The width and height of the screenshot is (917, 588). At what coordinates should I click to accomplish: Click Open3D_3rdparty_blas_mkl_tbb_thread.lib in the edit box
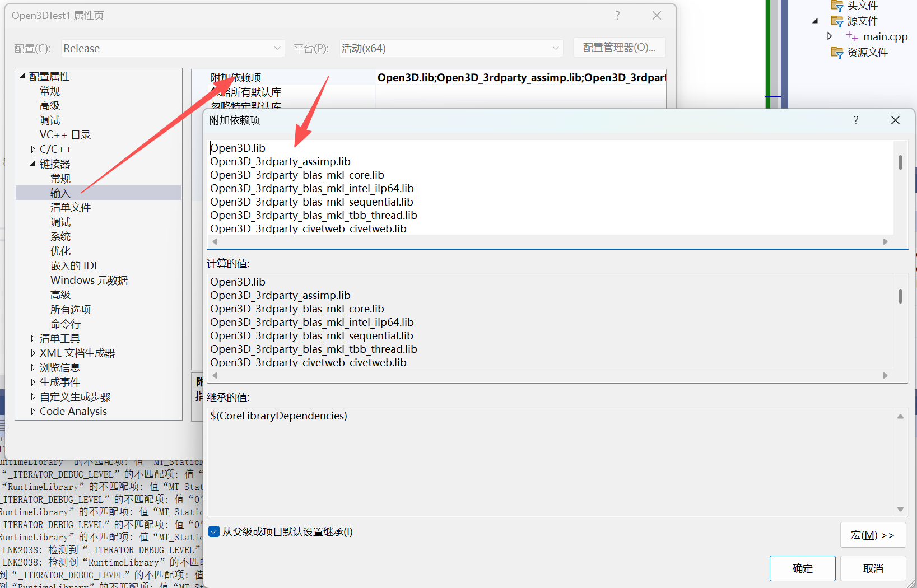(x=314, y=215)
